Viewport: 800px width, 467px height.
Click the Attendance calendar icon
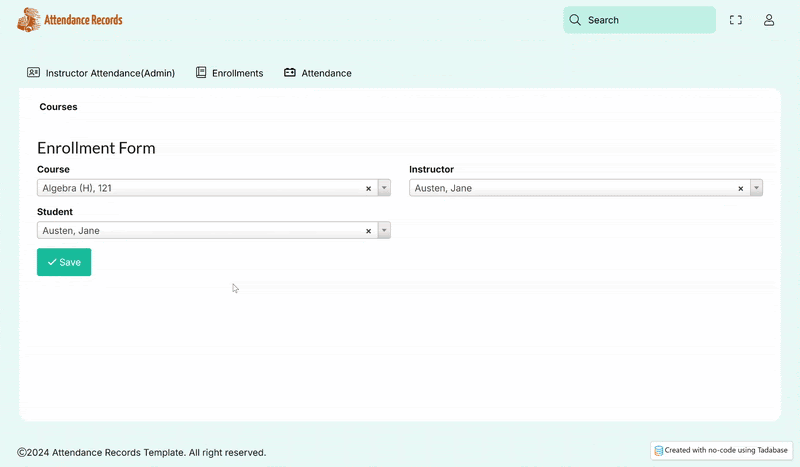(x=290, y=73)
